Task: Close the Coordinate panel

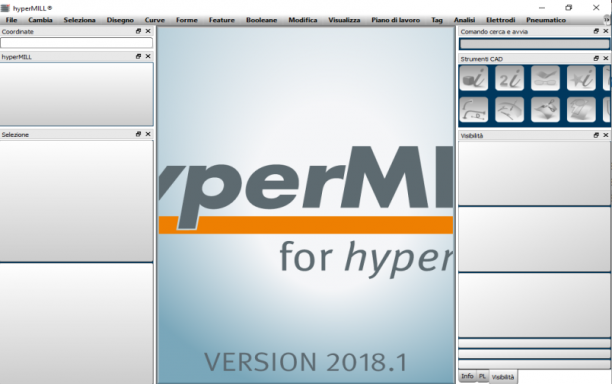Action: [x=148, y=31]
